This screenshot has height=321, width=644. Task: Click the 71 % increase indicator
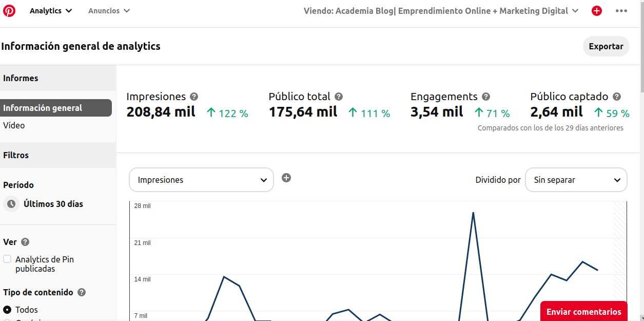click(x=492, y=113)
